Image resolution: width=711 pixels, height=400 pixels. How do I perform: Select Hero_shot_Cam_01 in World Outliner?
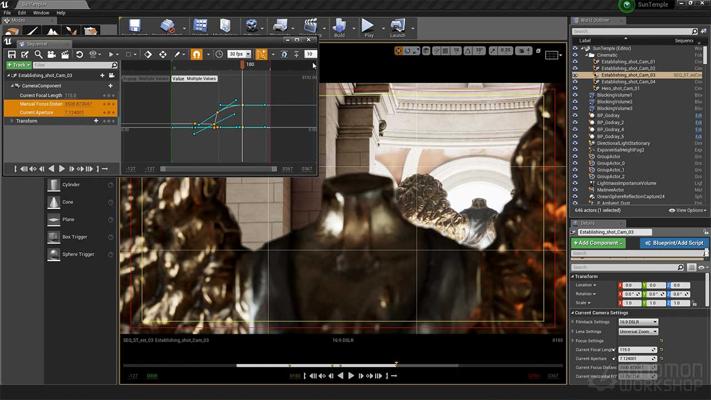[620, 88]
